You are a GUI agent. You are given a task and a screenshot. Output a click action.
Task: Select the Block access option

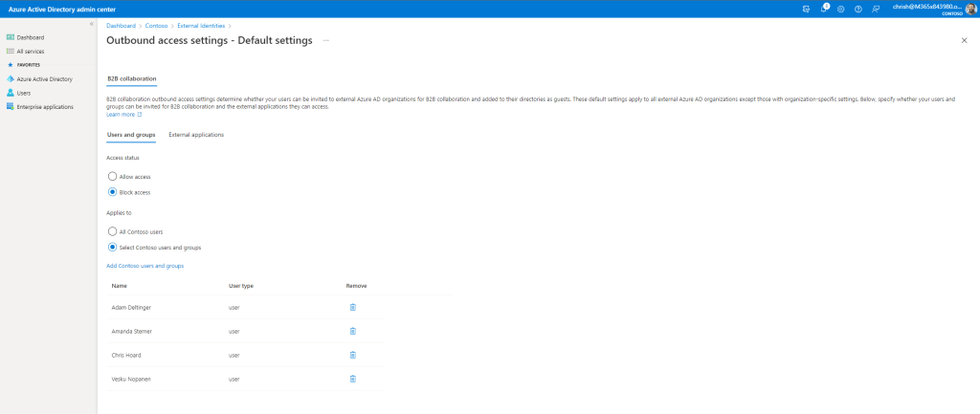[112, 192]
